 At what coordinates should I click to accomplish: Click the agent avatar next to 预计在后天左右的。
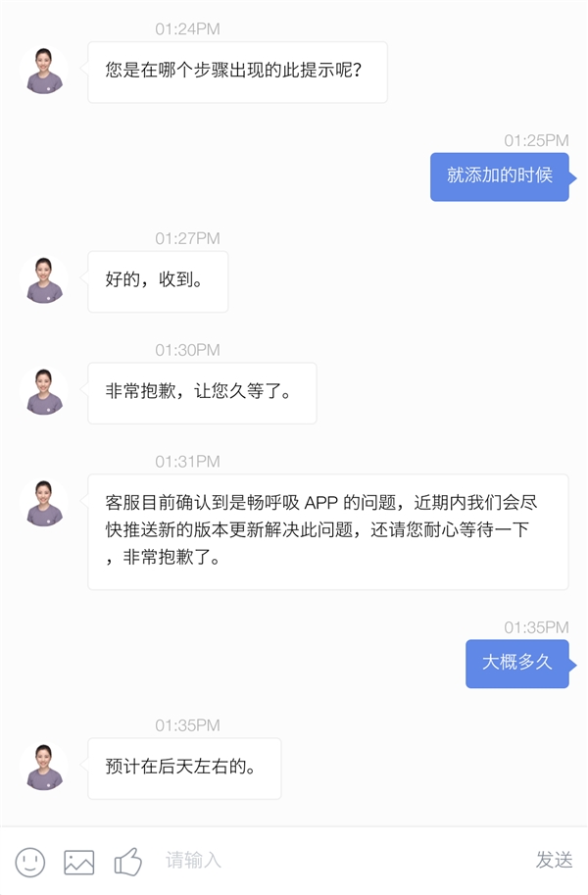tap(43, 769)
